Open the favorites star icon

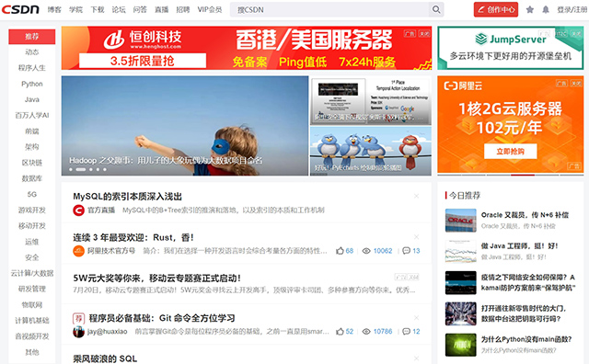(x=530, y=9)
